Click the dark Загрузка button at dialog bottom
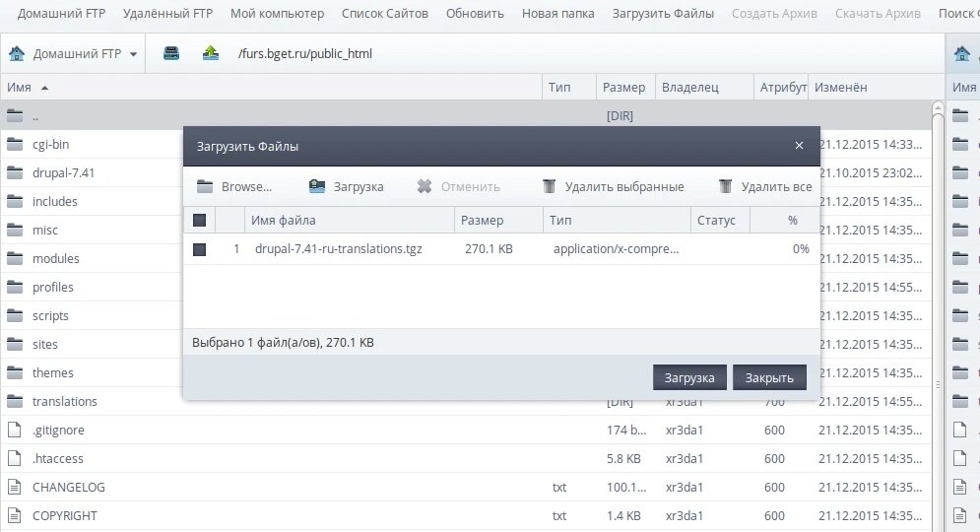This screenshot has height=532, width=980. pyautogui.click(x=689, y=377)
